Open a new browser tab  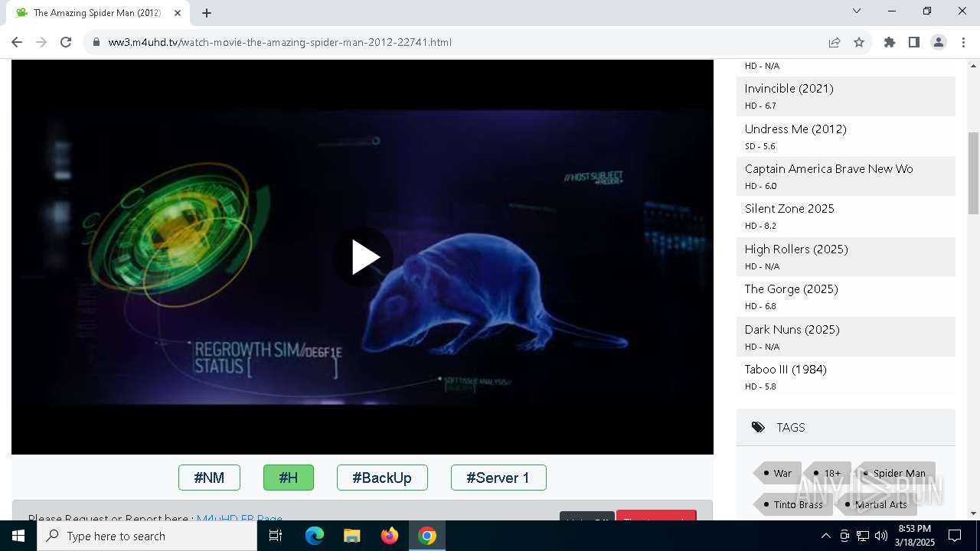click(207, 13)
